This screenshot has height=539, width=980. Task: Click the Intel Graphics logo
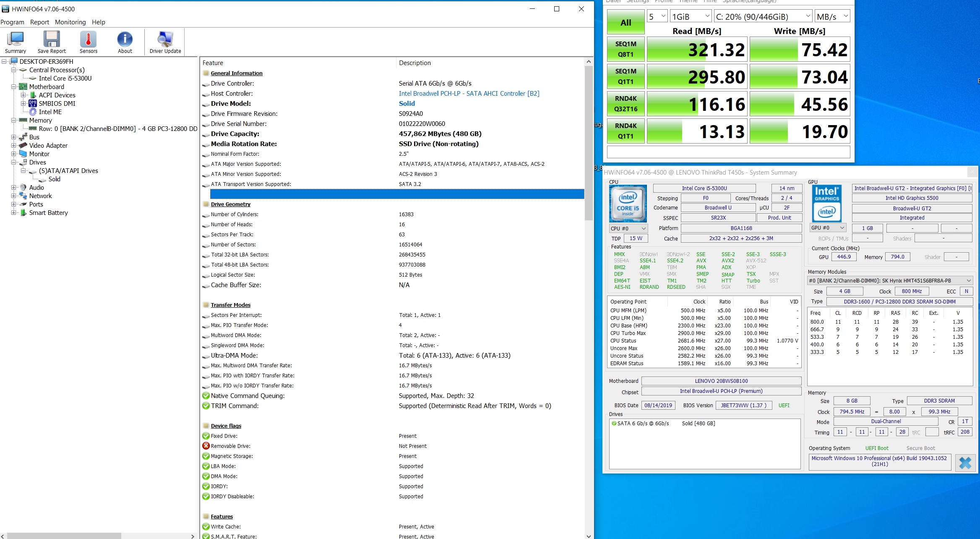pyautogui.click(x=826, y=204)
